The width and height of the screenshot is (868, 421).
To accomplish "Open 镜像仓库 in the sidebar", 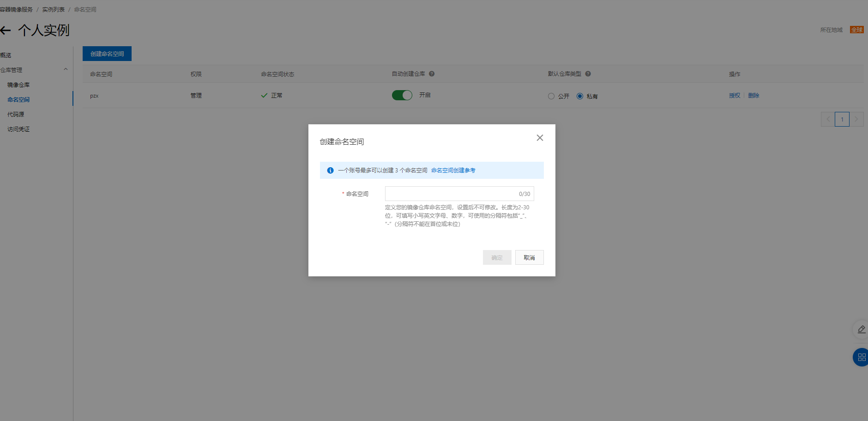I will (x=18, y=85).
